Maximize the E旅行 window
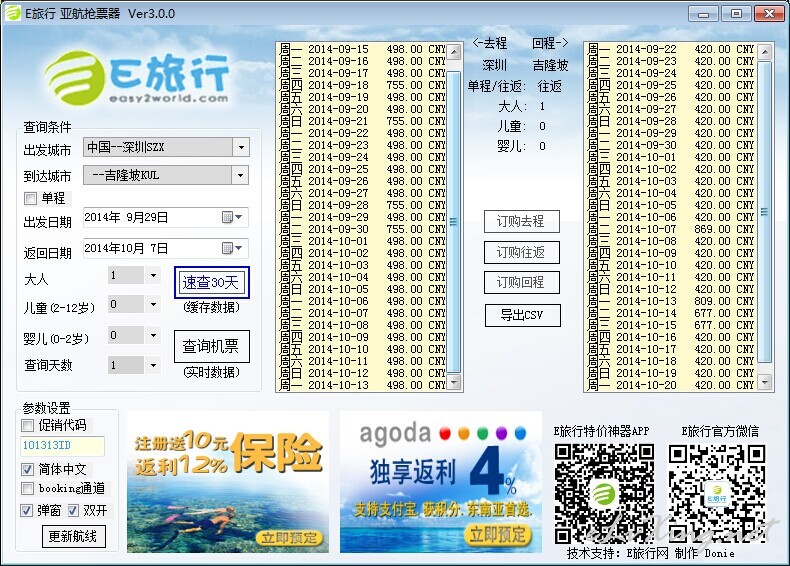 [736, 14]
